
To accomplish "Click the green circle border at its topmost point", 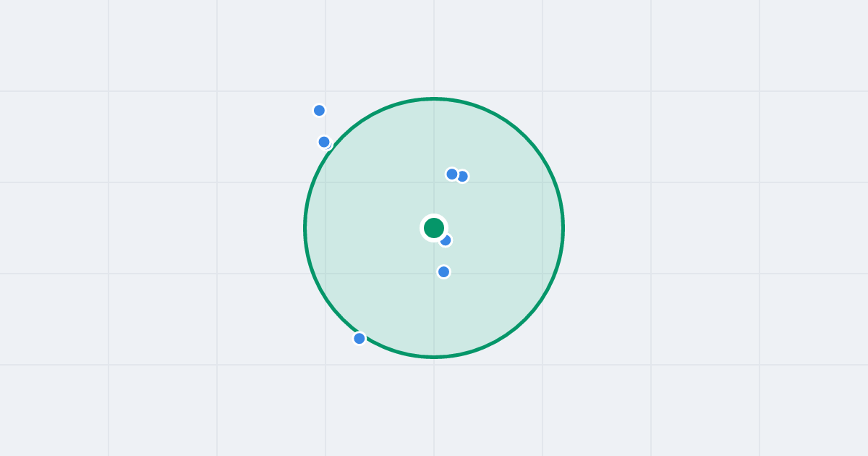I will click(434, 98).
